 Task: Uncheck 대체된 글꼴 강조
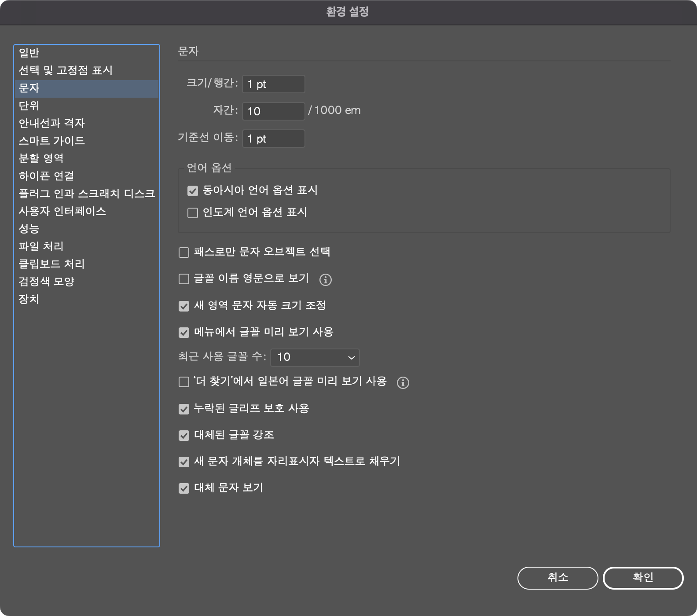click(184, 436)
